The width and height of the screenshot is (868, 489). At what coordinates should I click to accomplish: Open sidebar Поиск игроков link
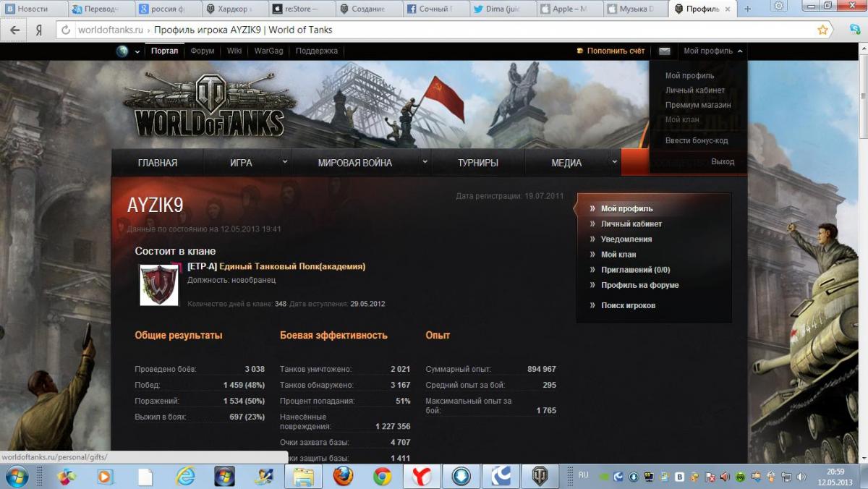point(628,305)
